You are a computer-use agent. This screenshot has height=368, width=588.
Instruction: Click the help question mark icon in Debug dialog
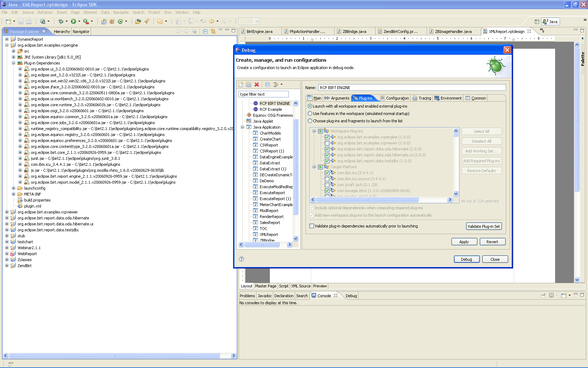tap(241, 259)
